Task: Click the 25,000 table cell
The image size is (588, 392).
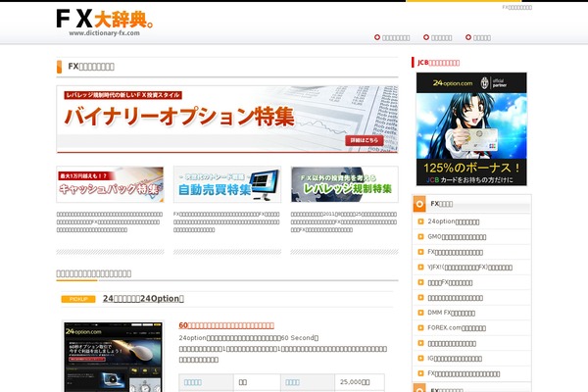Action: (360, 382)
